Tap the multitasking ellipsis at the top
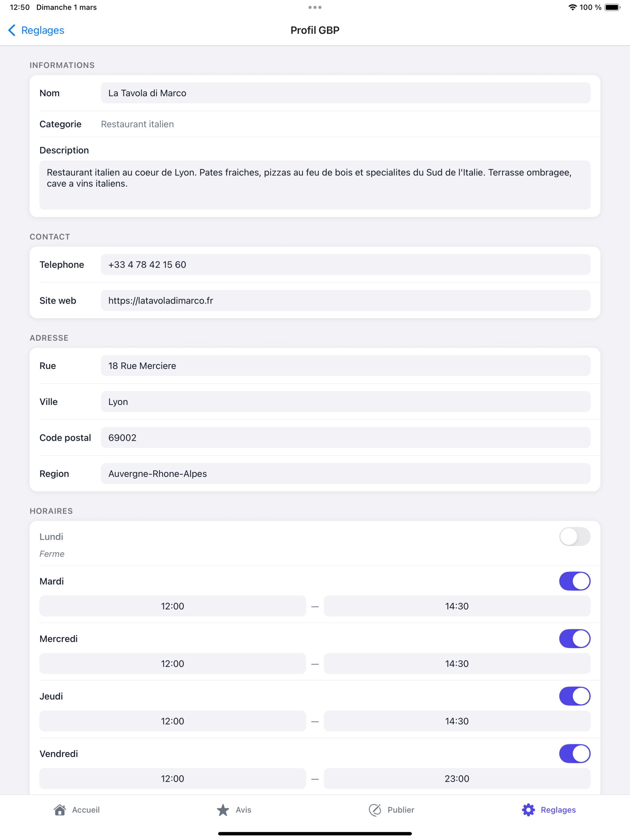Viewport: 630px width, 840px height. (314, 7)
